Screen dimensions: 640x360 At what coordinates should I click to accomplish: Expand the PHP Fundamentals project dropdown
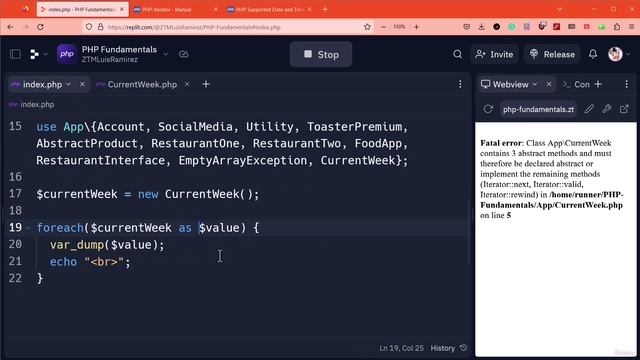[x=166, y=54]
